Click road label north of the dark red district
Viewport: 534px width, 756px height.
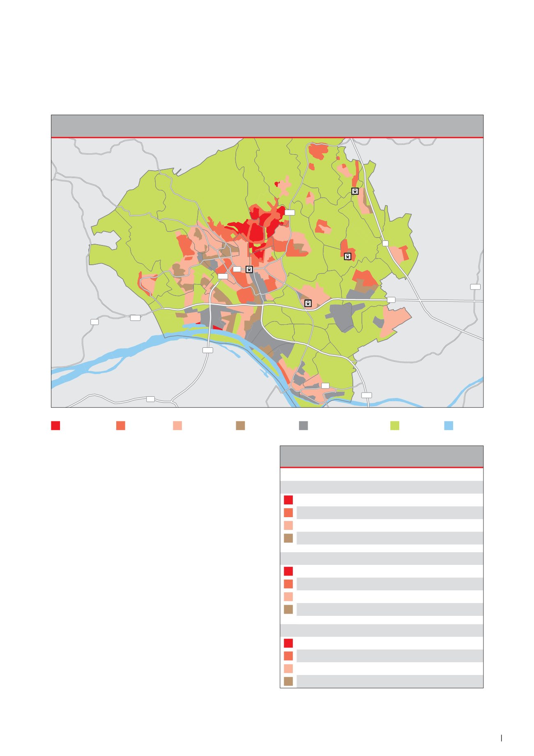coord(290,213)
